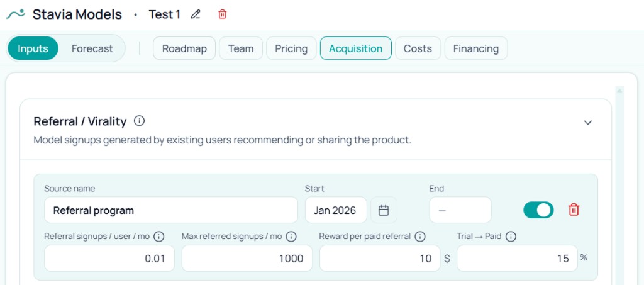Image resolution: width=644 pixels, height=285 pixels.
Task: Show info for Trial → Paid
Action: (511, 237)
